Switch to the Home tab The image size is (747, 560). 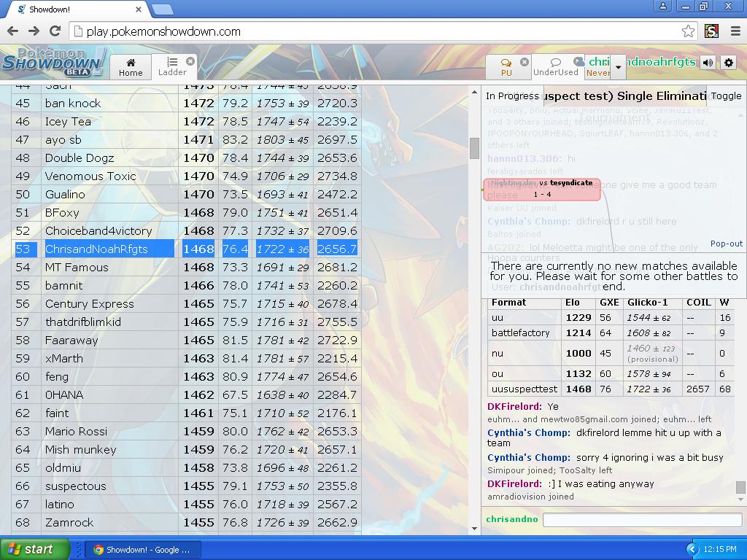click(x=131, y=66)
